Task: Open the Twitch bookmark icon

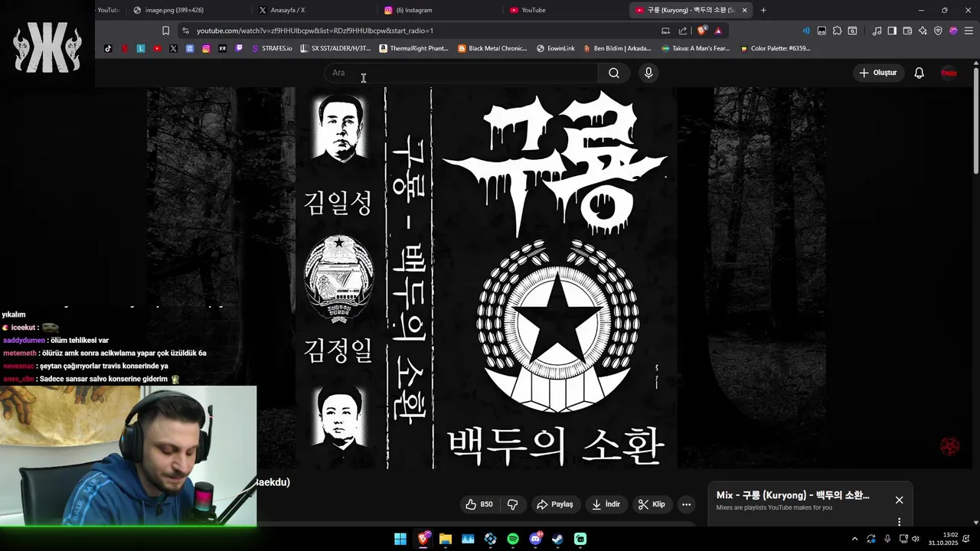Action: (x=239, y=48)
